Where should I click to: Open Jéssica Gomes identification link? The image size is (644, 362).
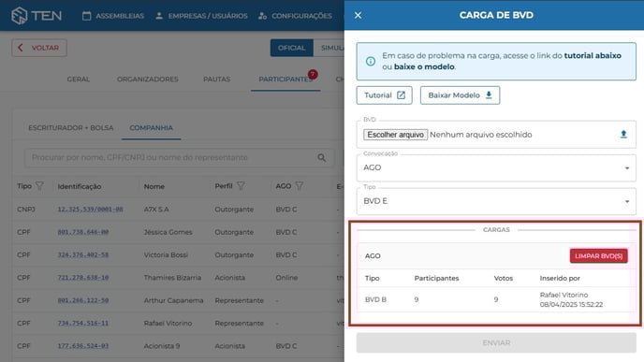83,232
